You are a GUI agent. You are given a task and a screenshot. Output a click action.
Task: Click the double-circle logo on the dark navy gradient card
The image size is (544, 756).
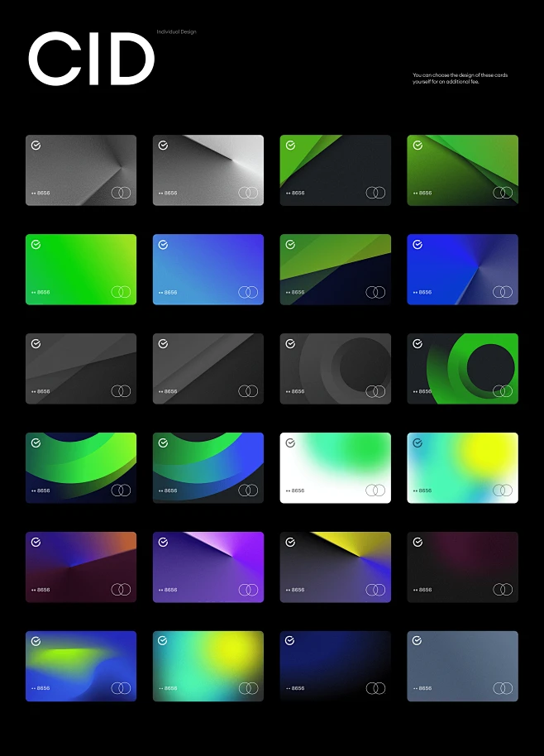(x=375, y=688)
